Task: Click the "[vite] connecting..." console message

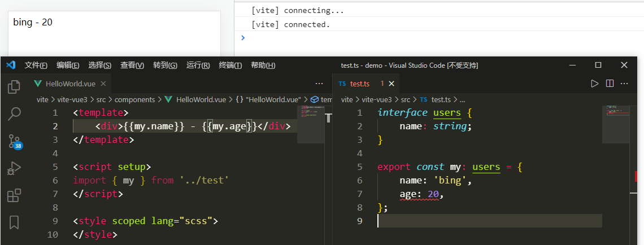Action: coord(297,11)
